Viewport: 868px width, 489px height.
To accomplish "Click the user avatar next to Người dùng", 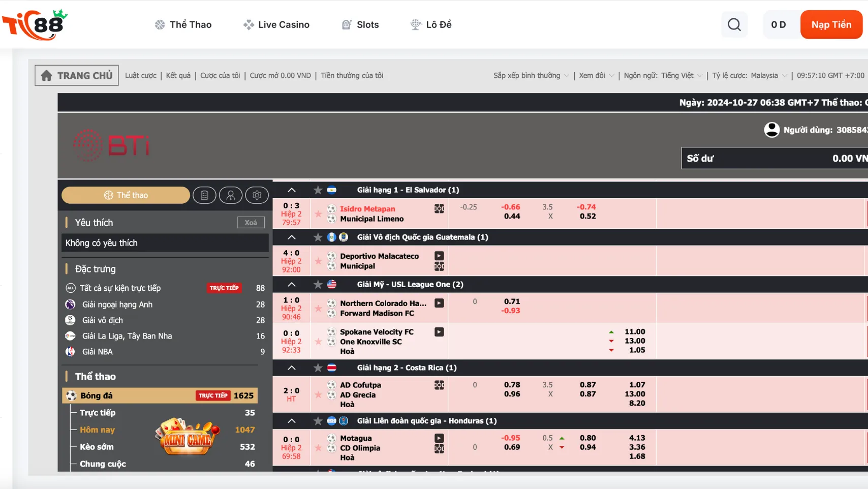I will tap(771, 130).
